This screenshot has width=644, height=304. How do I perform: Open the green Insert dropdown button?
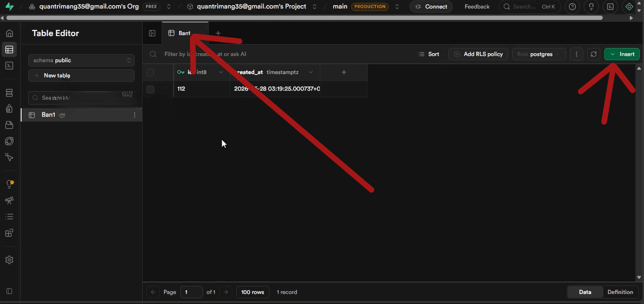click(622, 54)
